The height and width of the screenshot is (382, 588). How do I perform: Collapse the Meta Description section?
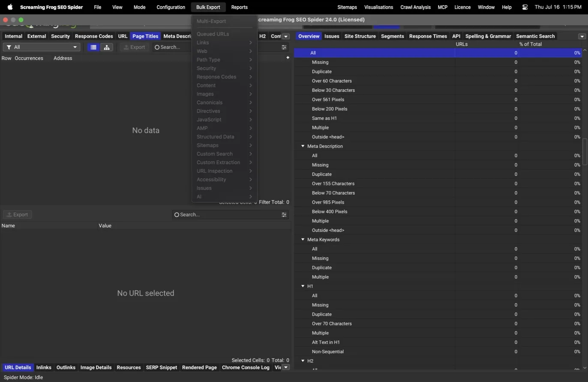303,146
